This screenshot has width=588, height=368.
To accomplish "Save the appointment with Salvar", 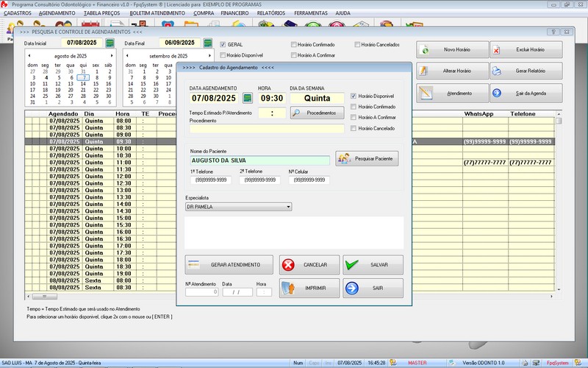I will [373, 264].
